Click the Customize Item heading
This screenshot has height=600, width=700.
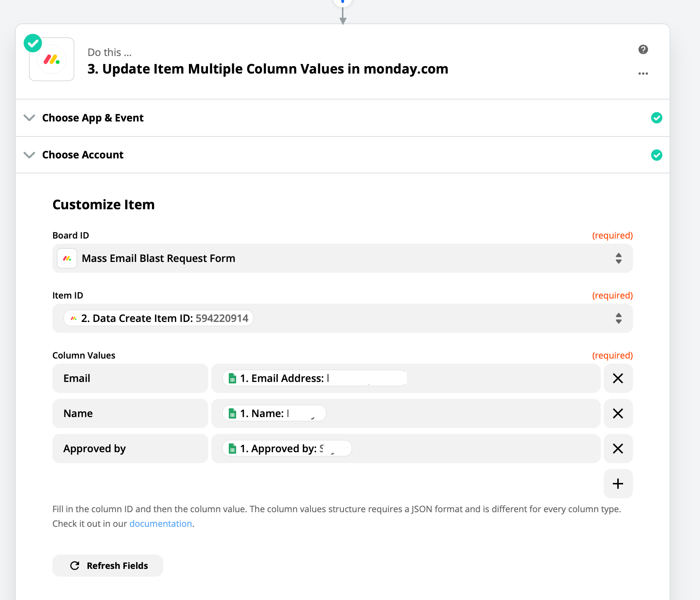(x=104, y=205)
